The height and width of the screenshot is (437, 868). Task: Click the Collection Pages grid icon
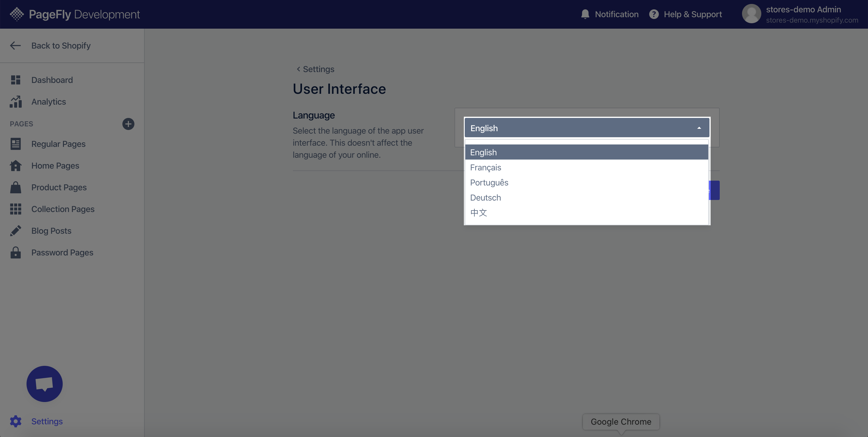coord(15,209)
